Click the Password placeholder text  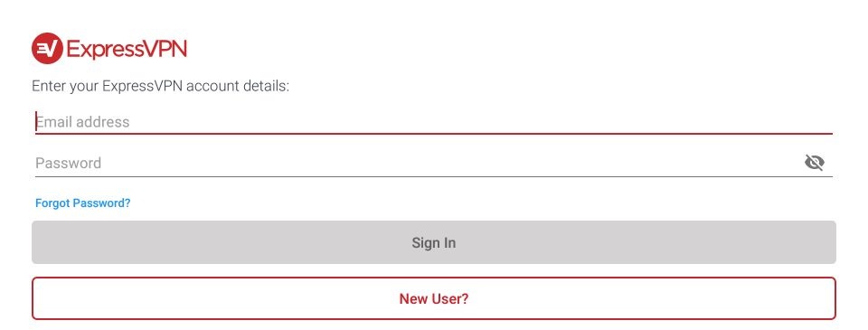[x=68, y=163]
